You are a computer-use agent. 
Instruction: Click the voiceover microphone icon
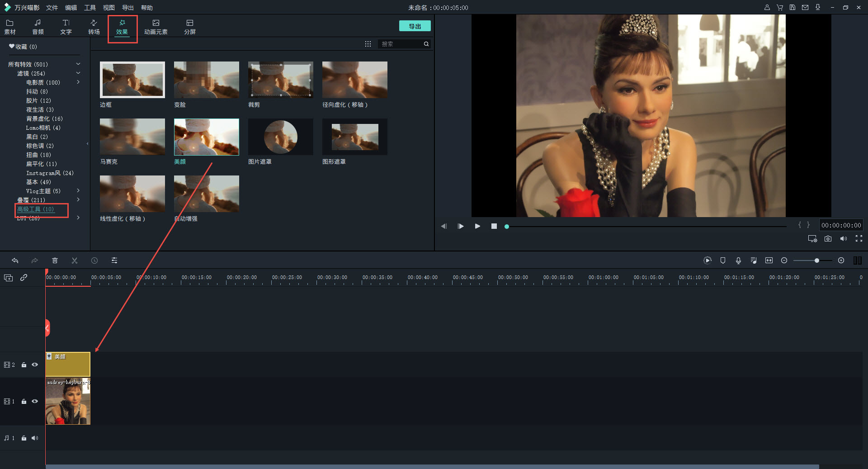pos(738,261)
